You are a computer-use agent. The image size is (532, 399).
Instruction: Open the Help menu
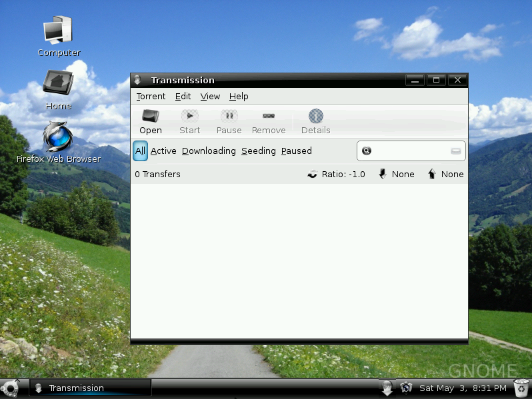239,97
